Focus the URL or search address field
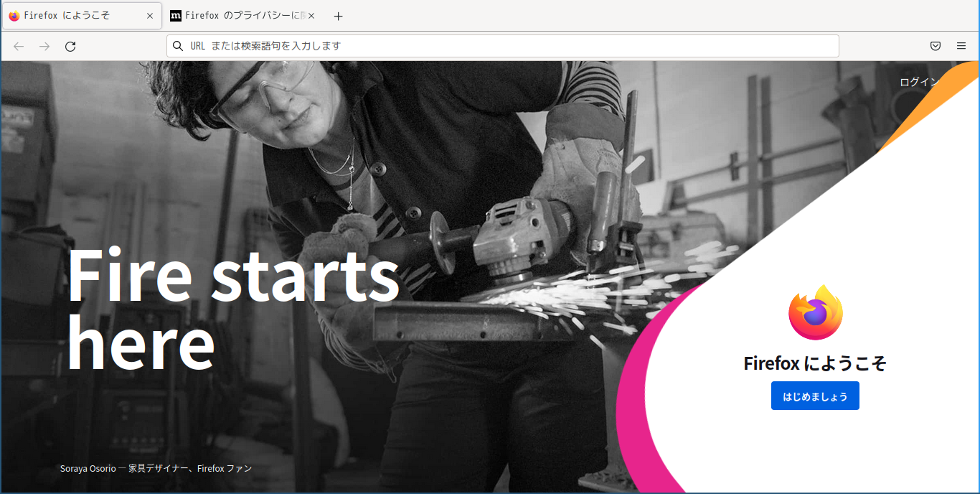The height and width of the screenshot is (494, 980). (x=502, y=46)
